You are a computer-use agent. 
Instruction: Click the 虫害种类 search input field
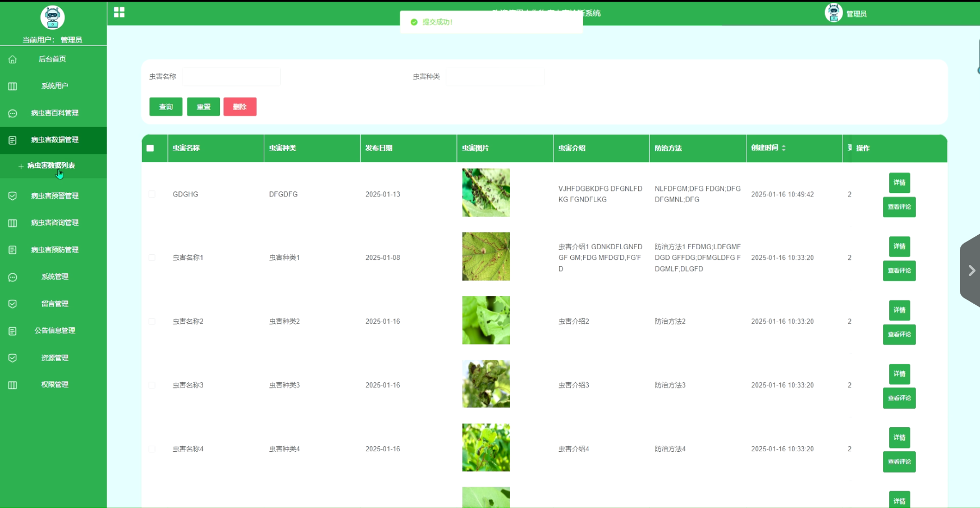pos(495,76)
